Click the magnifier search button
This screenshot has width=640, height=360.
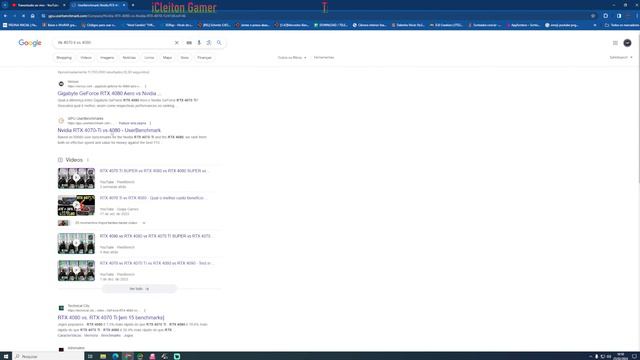[x=219, y=42]
